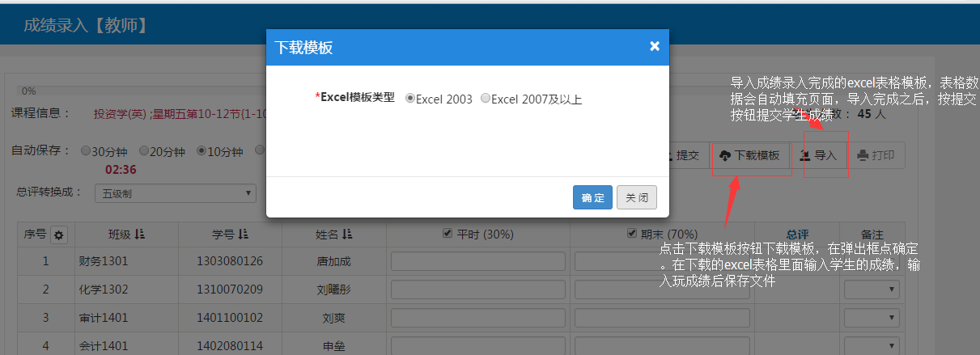Viewport: 980px width, 355px height.
Task: Toggle the 期末 (70%) checkbox
Action: click(x=632, y=234)
